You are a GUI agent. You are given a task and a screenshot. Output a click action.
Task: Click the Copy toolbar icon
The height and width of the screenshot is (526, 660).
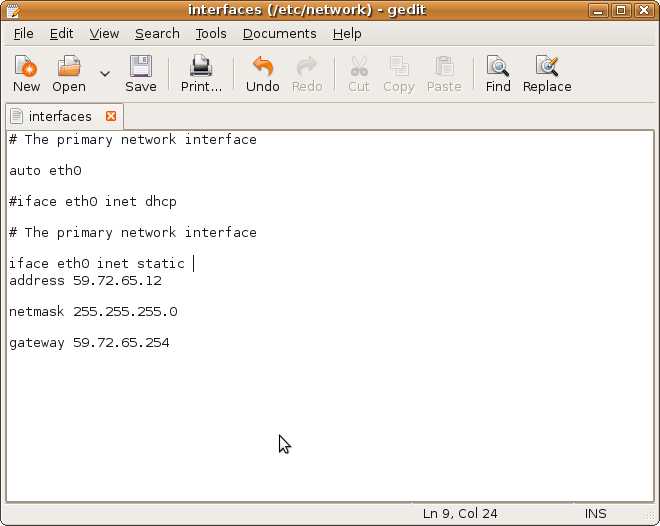pyautogui.click(x=399, y=74)
